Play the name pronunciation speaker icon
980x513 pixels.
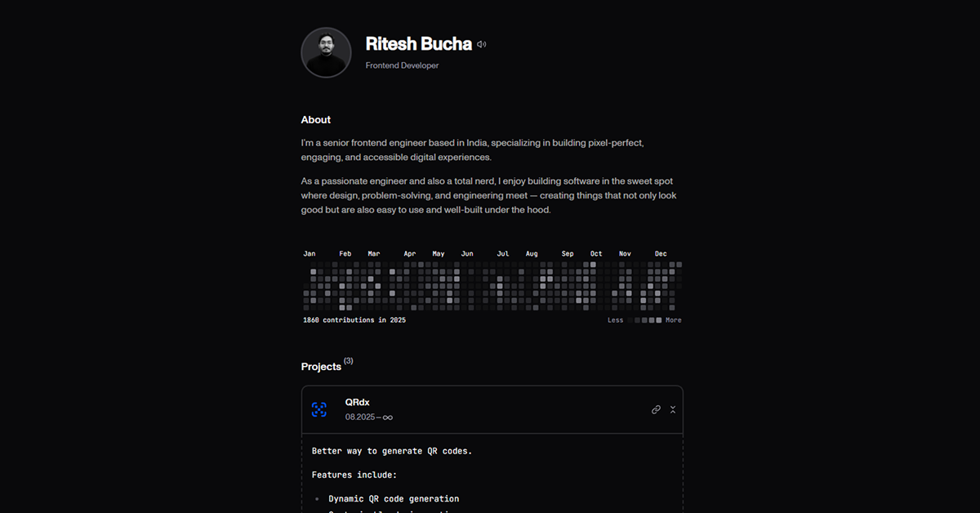click(x=481, y=44)
